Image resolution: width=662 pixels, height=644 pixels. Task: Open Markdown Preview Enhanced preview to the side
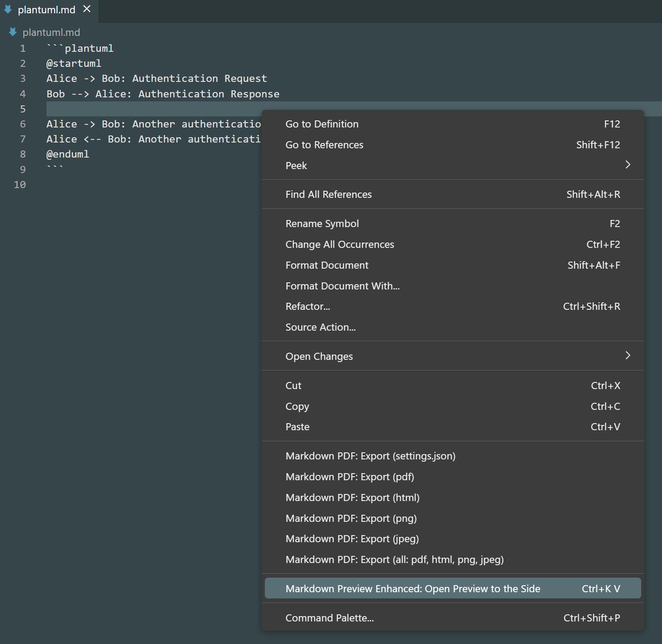point(453,588)
